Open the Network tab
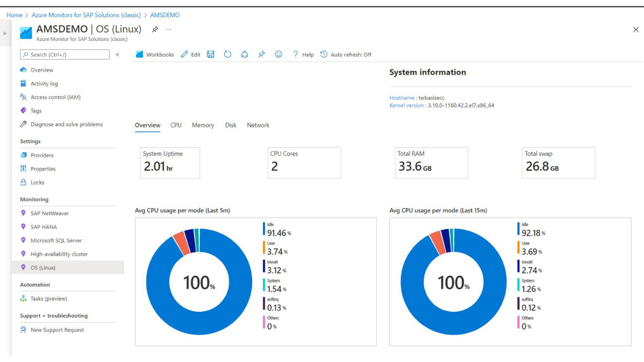 258,125
